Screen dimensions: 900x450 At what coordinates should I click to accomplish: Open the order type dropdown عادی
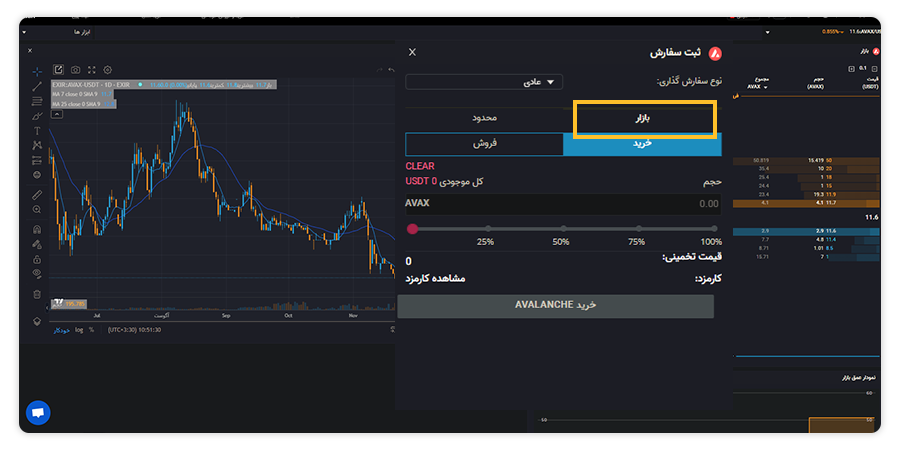point(484,82)
